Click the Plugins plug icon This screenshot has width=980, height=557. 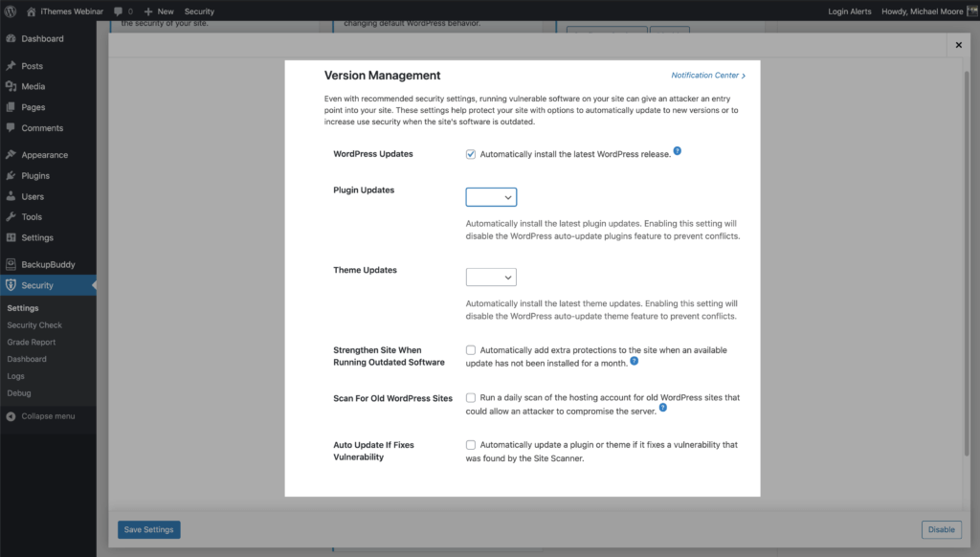[x=11, y=176]
